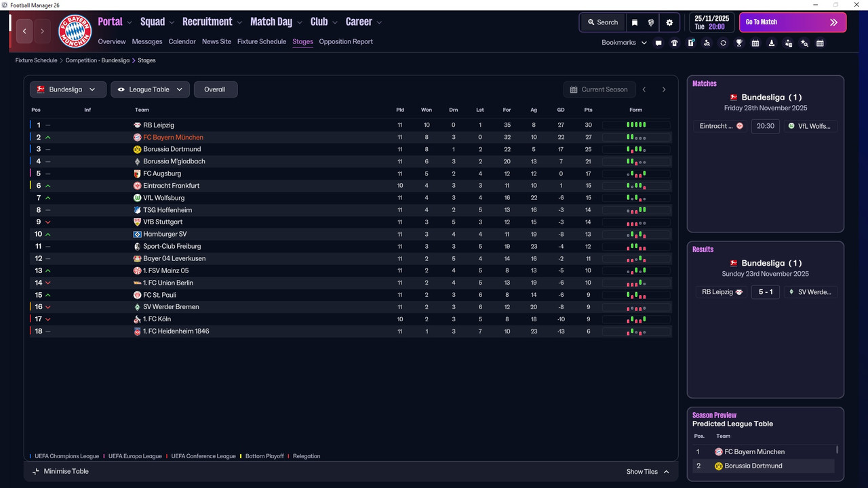Open the 5 - 1 result score
Screen dimensions: 868x488
click(x=765, y=292)
